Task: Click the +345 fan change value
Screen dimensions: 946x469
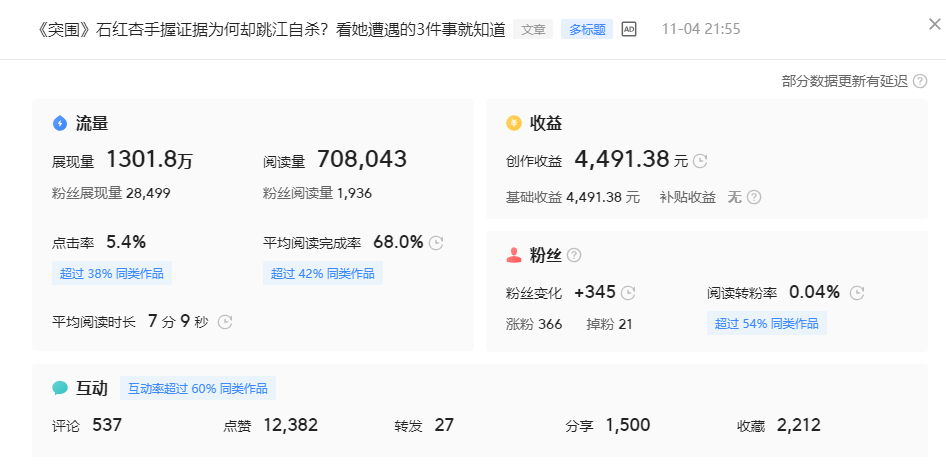Action: coord(595,293)
